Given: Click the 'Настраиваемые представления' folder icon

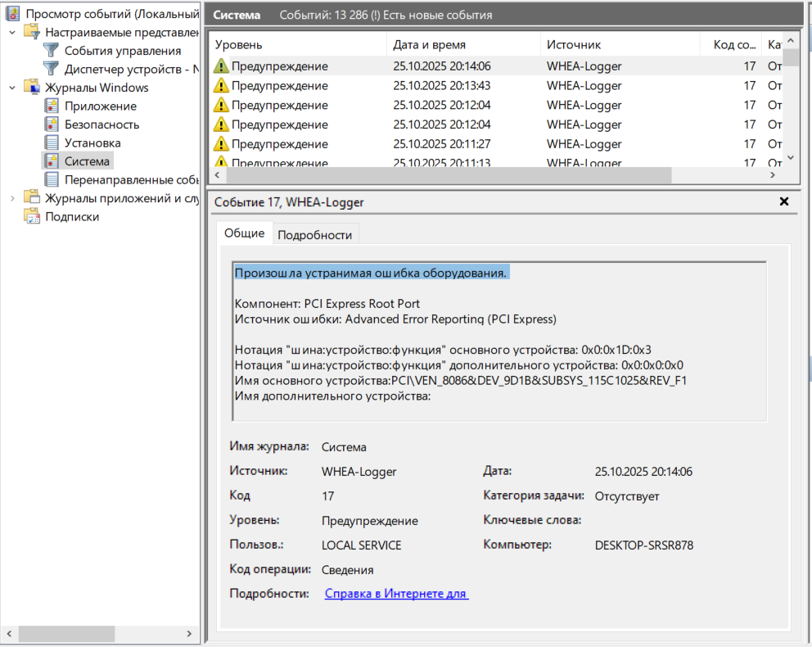Looking at the screenshot, I should (32, 32).
